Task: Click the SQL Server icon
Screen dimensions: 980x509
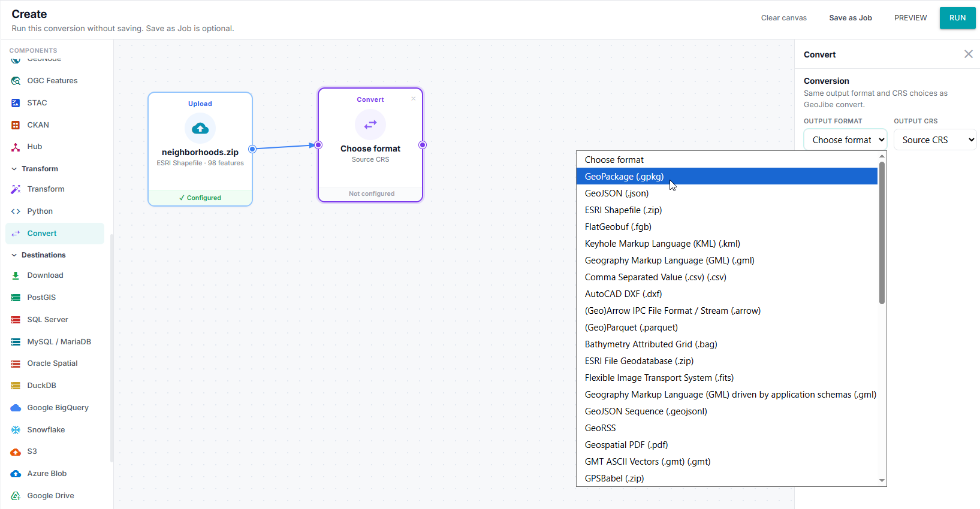Action: click(16, 320)
